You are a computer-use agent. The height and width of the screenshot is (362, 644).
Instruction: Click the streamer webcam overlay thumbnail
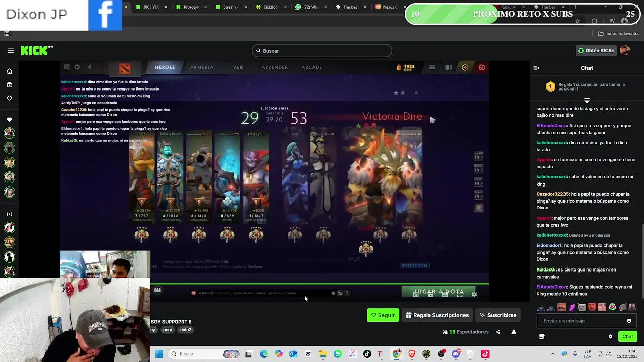click(105, 264)
